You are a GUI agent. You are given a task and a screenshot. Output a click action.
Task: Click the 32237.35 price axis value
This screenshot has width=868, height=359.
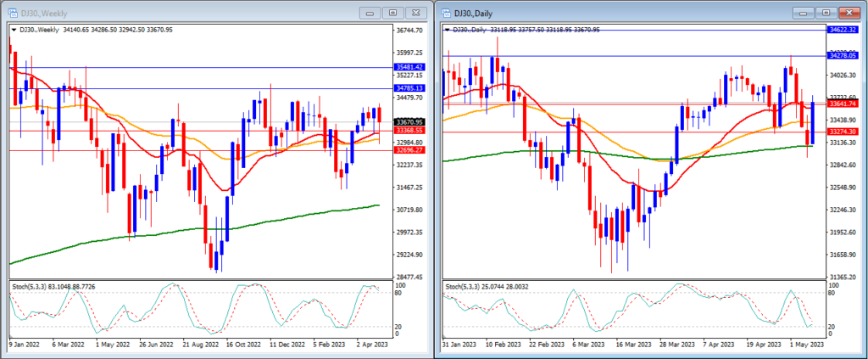pos(410,165)
